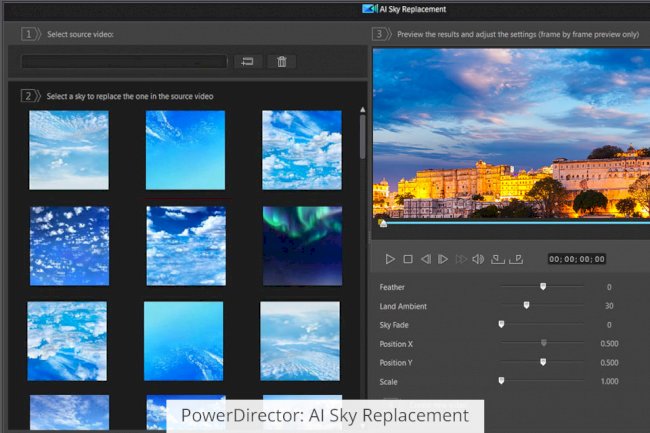Click 'Select a sky to replace' step text
Image resolution: width=650 pixels, height=433 pixels.
(130, 97)
